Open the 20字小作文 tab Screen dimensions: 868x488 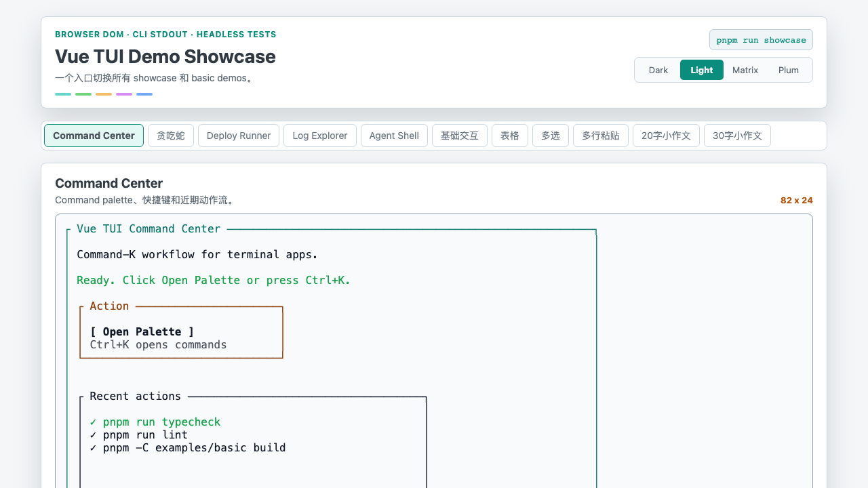point(666,136)
